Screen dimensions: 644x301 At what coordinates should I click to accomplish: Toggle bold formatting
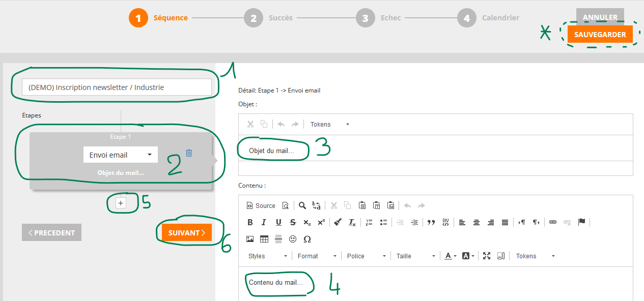point(250,222)
